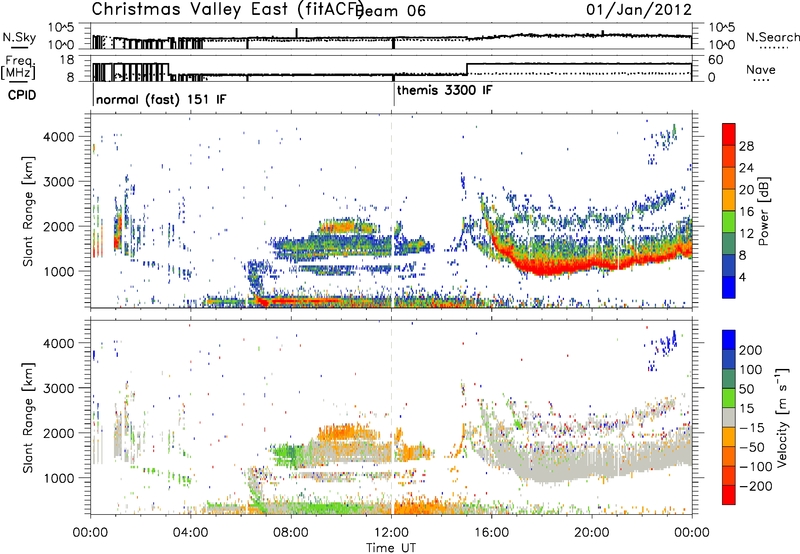The image size is (800, 554).
Task: Click the '12:00' time axis tick label
Action: point(391,533)
